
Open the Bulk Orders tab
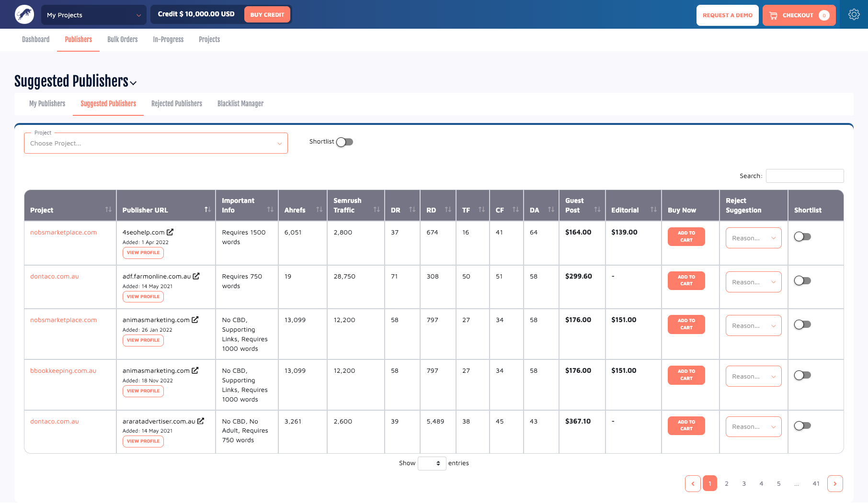point(122,39)
